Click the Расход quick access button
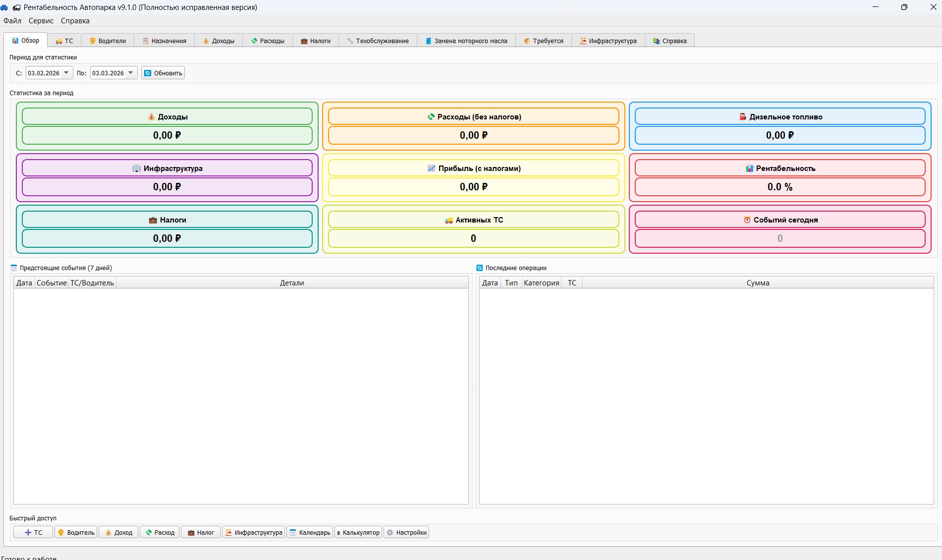Screen dimensions: 942x560 click(x=160, y=533)
